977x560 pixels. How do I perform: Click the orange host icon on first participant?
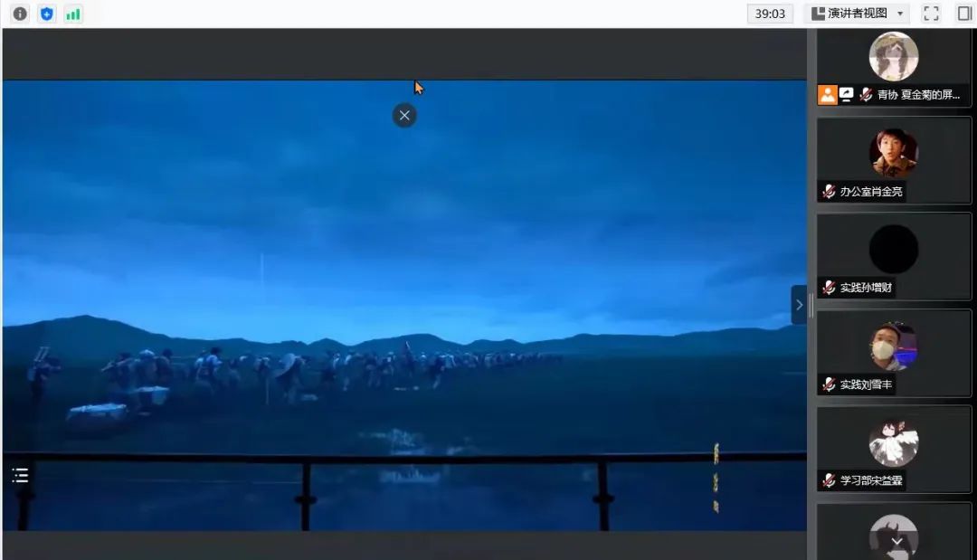pyautogui.click(x=828, y=94)
